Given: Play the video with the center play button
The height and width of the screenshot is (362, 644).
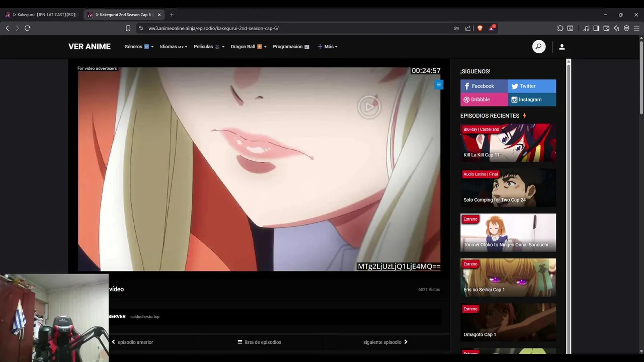Looking at the screenshot, I should point(369,107).
